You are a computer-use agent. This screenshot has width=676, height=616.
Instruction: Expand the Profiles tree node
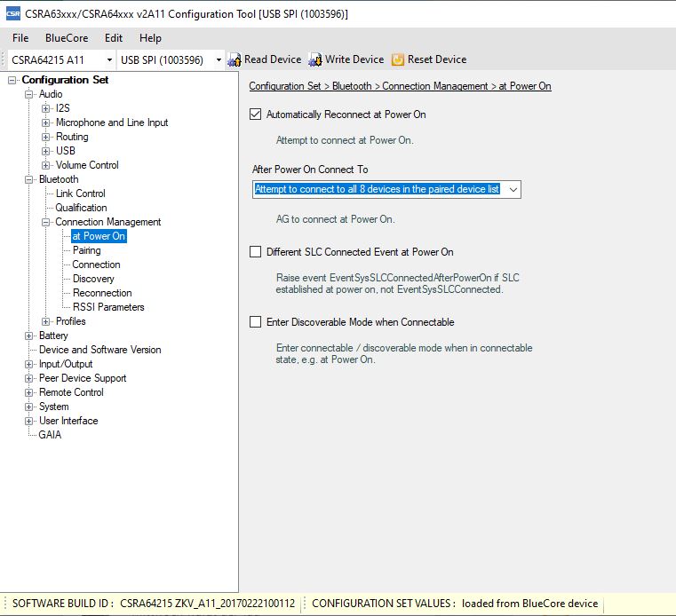[x=46, y=321]
